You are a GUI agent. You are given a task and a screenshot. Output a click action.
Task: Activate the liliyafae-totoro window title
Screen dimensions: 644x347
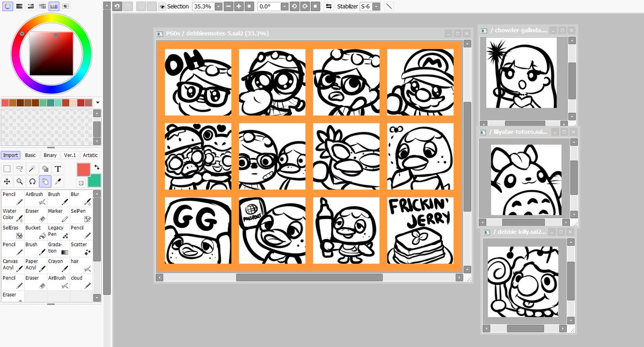[518, 132]
